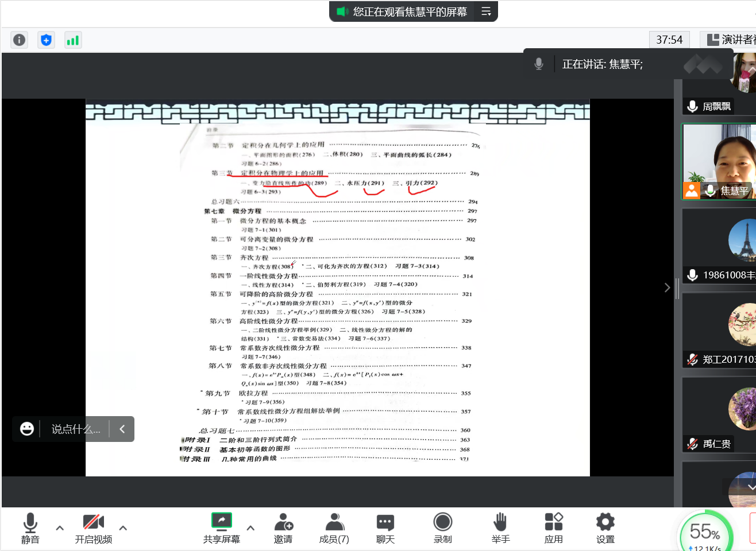Select 焦慧平 video thumbnail
756x551 pixels.
pyautogui.click(x=719, y=162)
